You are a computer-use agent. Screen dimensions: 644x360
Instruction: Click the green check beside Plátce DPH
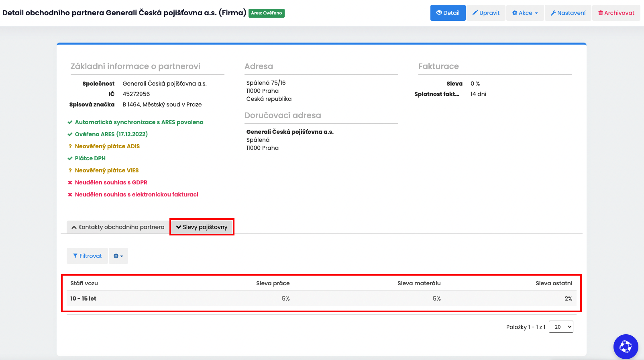[70, 158]
